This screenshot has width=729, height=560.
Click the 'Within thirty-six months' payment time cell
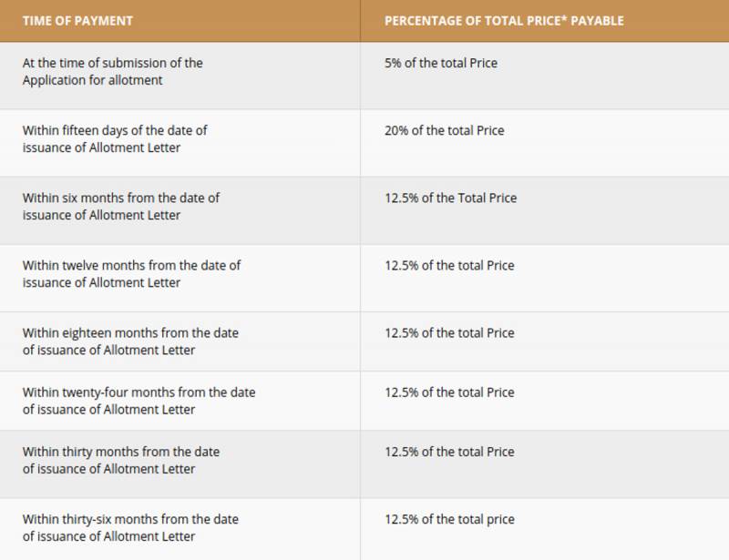coord(130,528)
